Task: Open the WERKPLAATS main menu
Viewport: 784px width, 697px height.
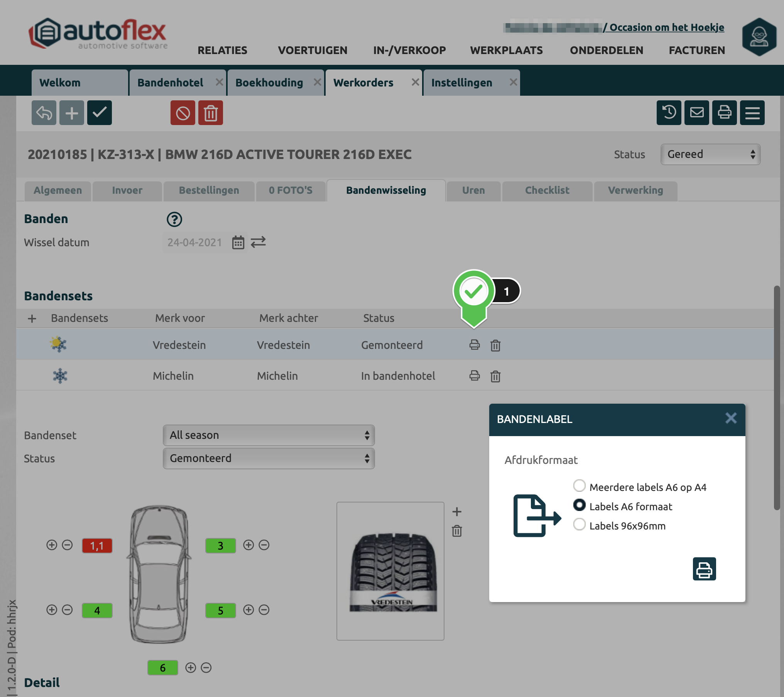Action: 506,50
